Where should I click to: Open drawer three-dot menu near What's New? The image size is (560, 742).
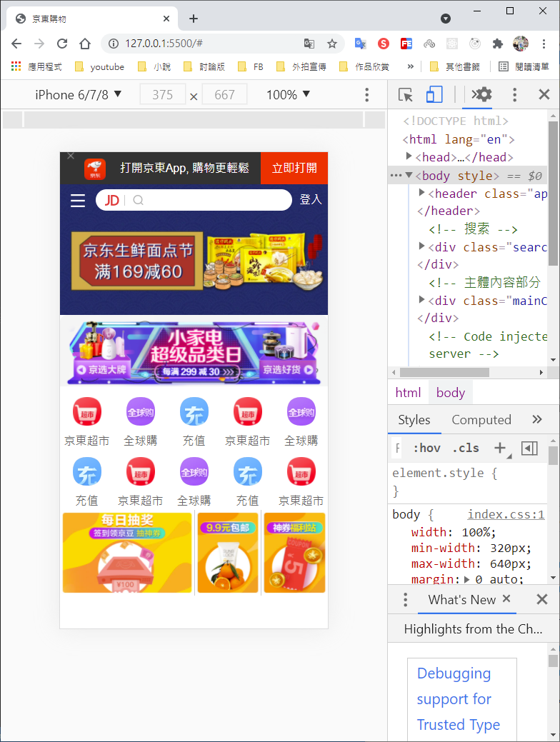point(405,600)
